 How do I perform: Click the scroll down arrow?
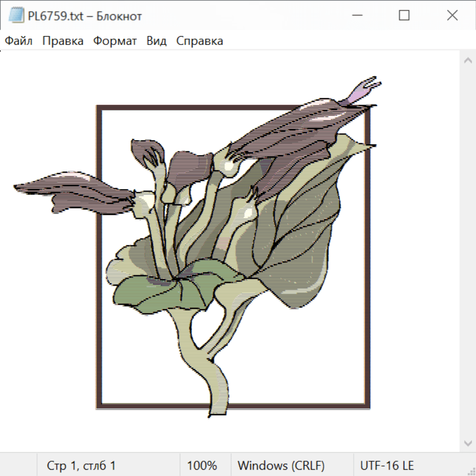click(468, 443)
